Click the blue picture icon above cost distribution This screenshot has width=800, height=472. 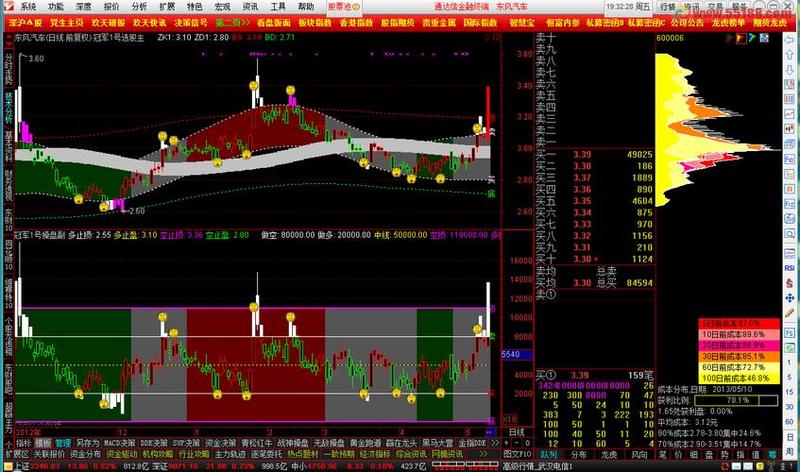point(764,38)
